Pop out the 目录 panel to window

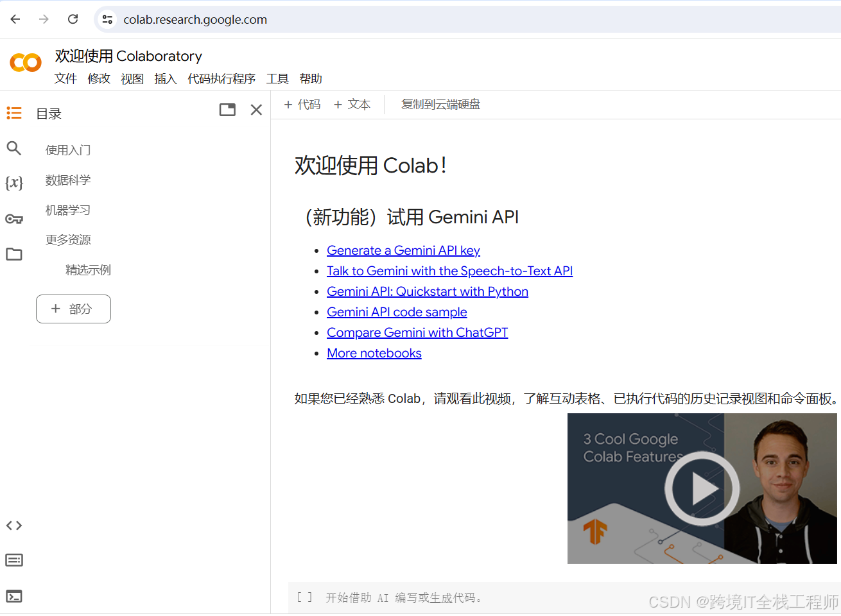(227, 110)
